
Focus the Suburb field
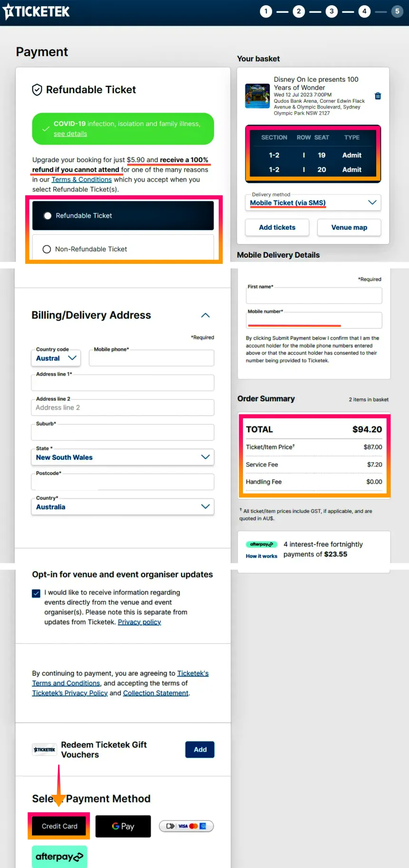[x=123, y=432]
